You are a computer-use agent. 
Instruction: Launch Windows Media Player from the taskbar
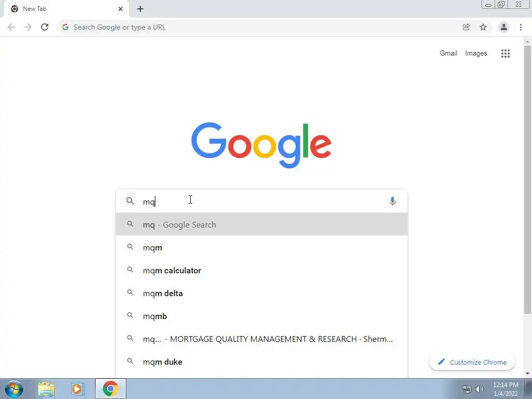point(78,389)
